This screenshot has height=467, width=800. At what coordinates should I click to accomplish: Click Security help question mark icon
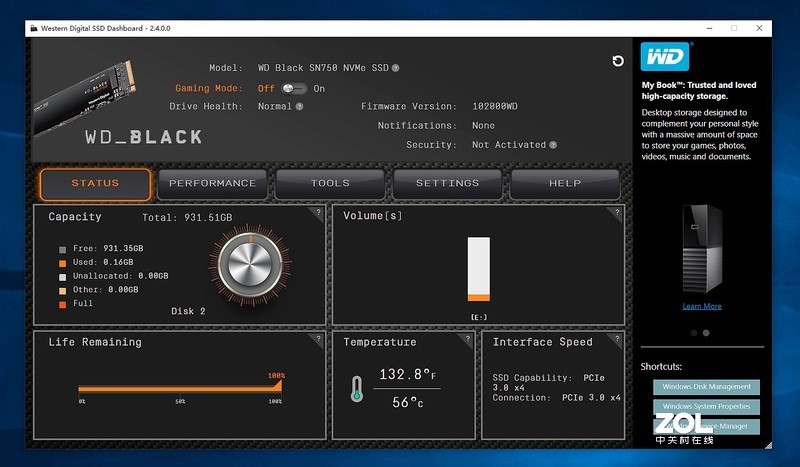(x=553, y=145)
